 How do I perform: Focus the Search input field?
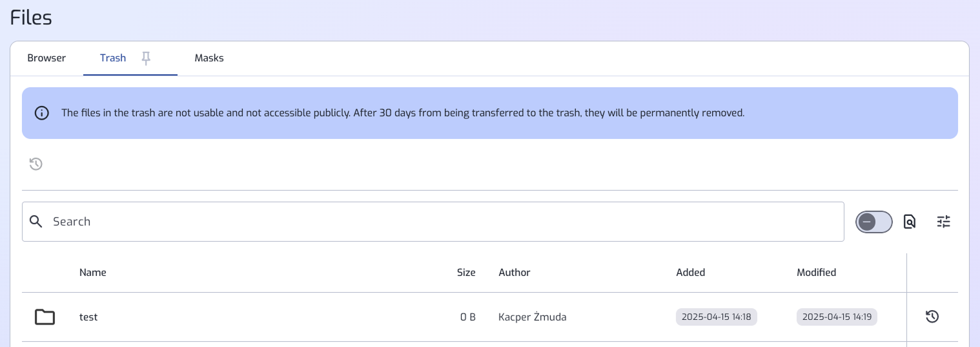433,222
